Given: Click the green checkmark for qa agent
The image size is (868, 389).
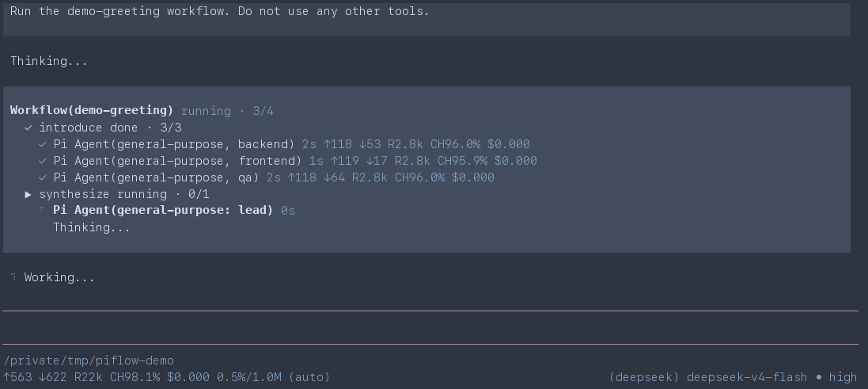Looking at the screenshot, I should pyautogui.click(x=42, y=178).
